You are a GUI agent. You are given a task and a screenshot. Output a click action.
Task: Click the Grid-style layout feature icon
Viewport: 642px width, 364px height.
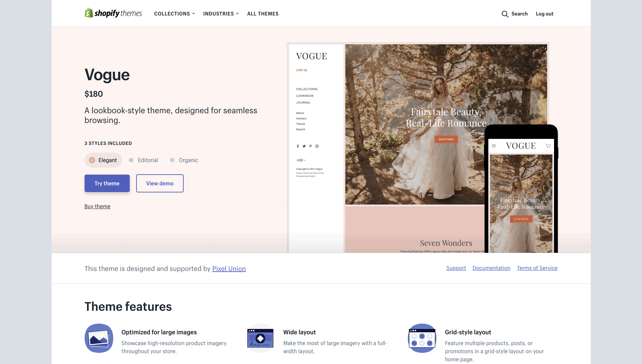(x=422, y=338)
